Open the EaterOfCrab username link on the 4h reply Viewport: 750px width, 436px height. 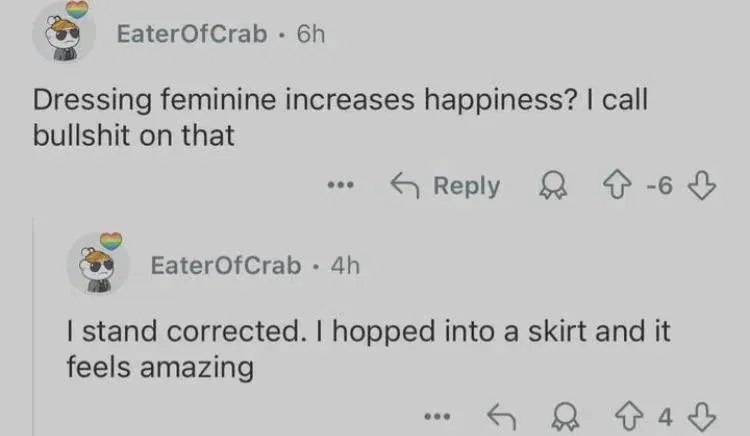click(225, 266)
